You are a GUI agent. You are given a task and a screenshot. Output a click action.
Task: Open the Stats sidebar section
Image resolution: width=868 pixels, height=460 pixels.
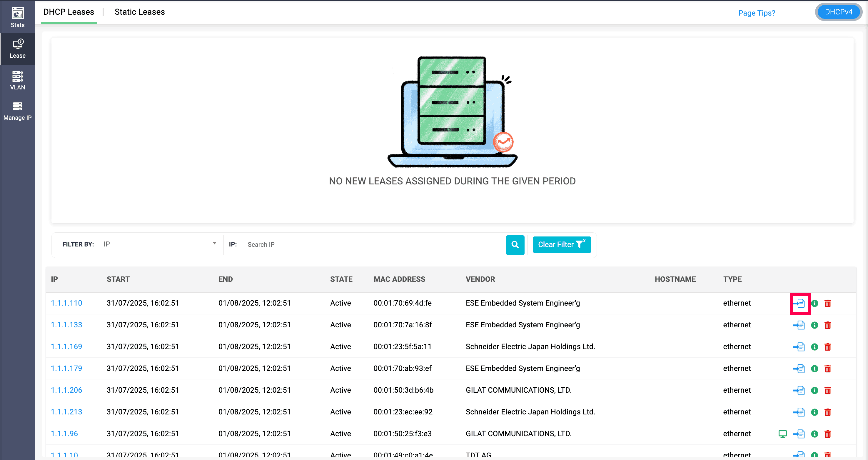click(18, 17)
